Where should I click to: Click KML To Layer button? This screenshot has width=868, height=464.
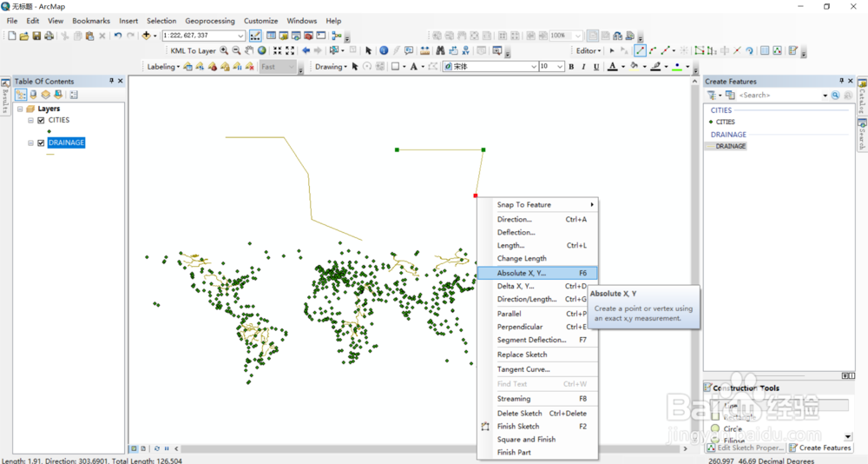pyautogui.click(x=193, y=50)
